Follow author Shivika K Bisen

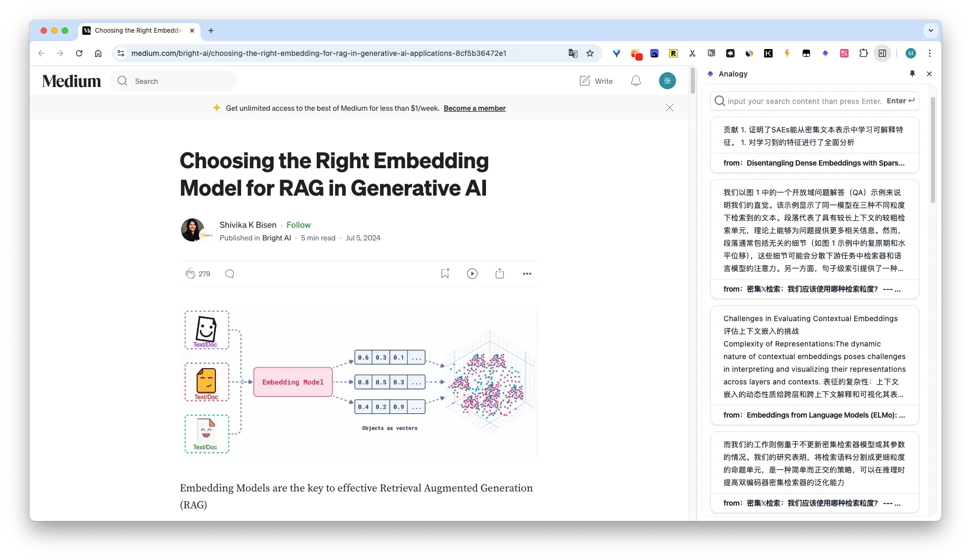[299, 225]
